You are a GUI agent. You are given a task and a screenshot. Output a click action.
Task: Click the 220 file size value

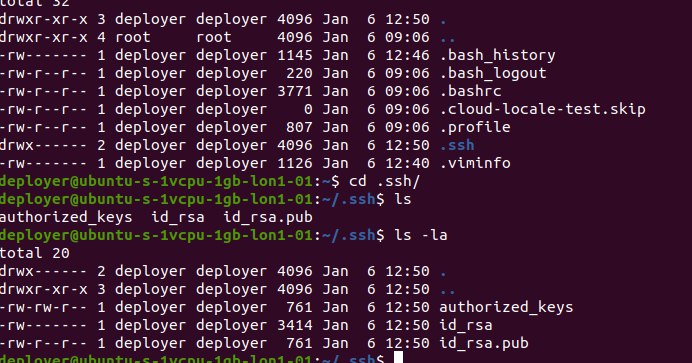click(x=299, y=74)
